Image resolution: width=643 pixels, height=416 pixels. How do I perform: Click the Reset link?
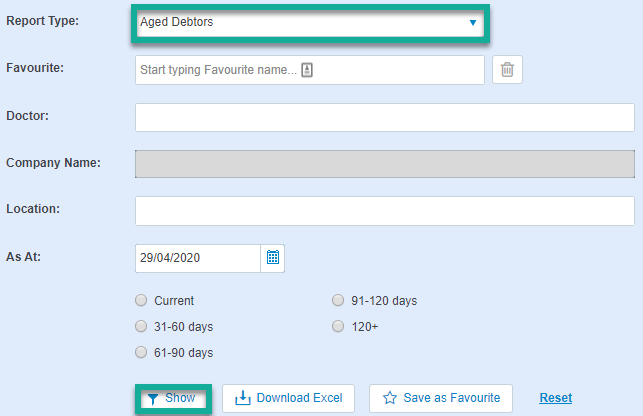point(556,398)
